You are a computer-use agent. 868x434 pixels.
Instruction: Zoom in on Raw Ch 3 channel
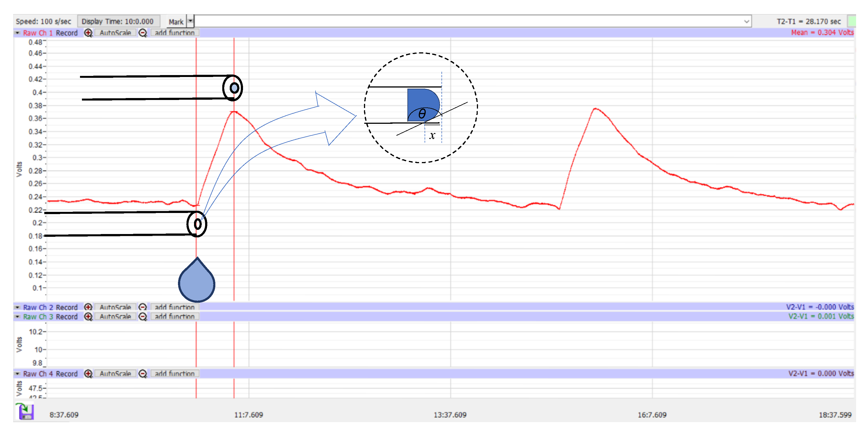88,317
